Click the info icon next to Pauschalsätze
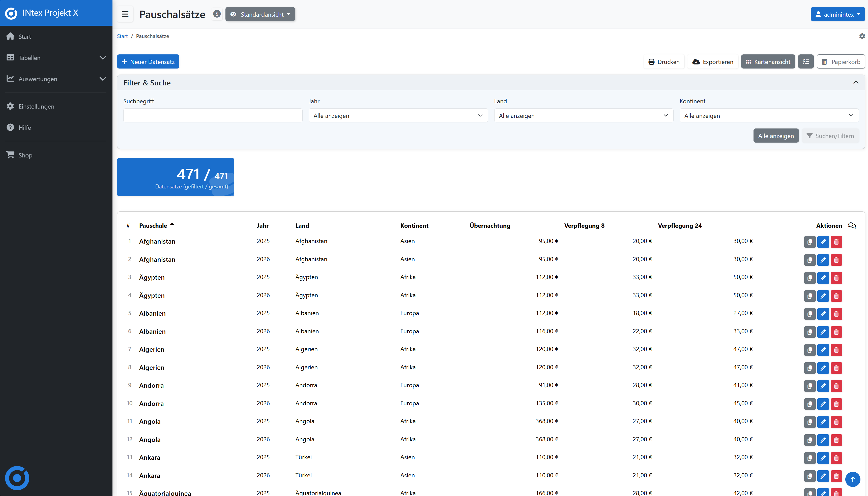This screenshot has height=496, width=868. tap(217, 14)
